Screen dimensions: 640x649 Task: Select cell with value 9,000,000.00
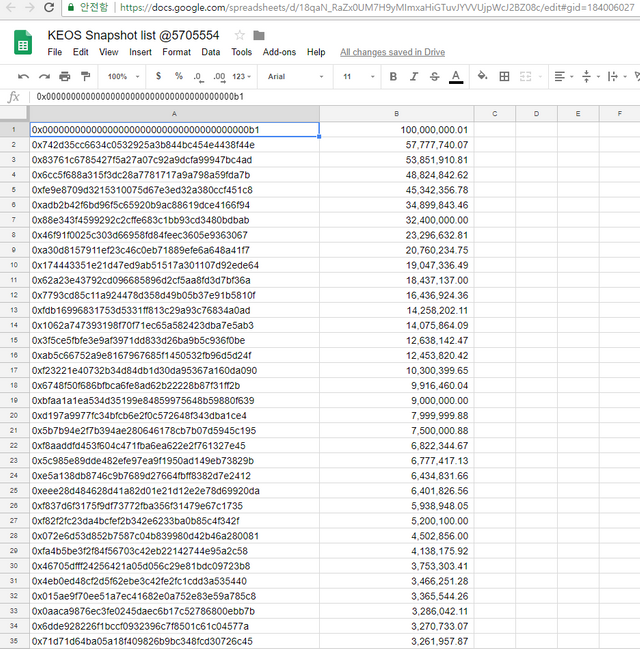tap(396, 401)
